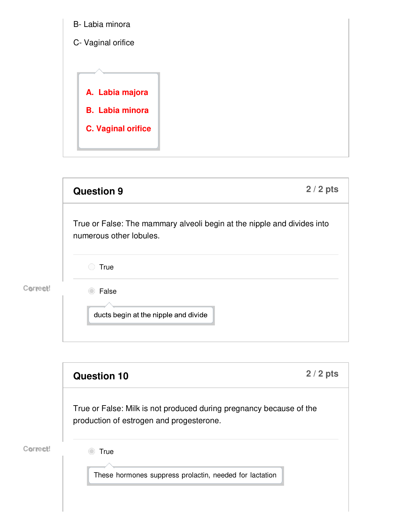Click the red 'C. Vaginal orifice' answer

[118, 129]
